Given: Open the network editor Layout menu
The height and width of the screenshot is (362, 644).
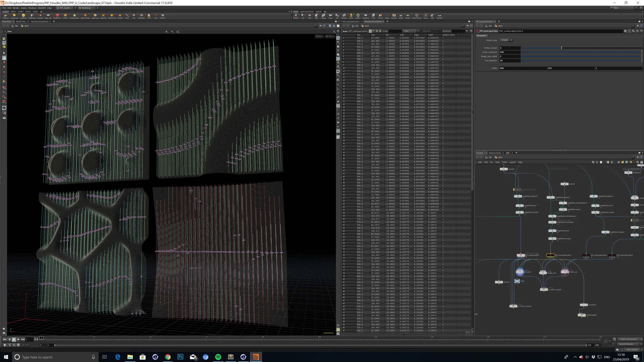Looking at the screenshot, I should pyautogui.click(x=512, y=162).
